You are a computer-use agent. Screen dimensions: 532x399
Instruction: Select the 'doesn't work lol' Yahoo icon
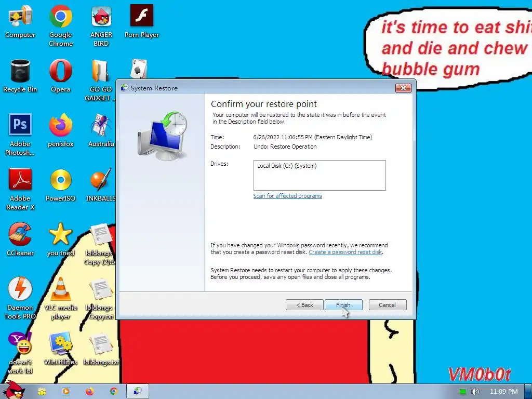point(20,353)
